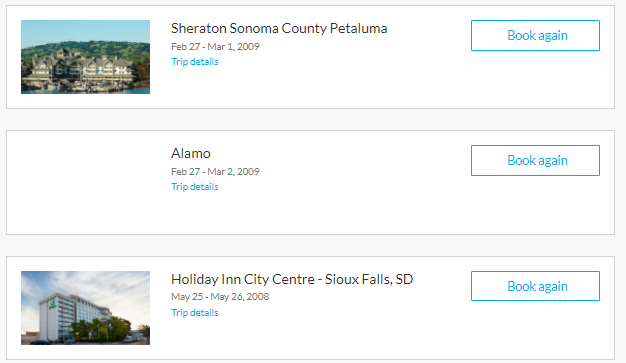626x363 pixels.
Task: Select the Sheraton Sonoma County Petaluma title
Action: point(279,28)
